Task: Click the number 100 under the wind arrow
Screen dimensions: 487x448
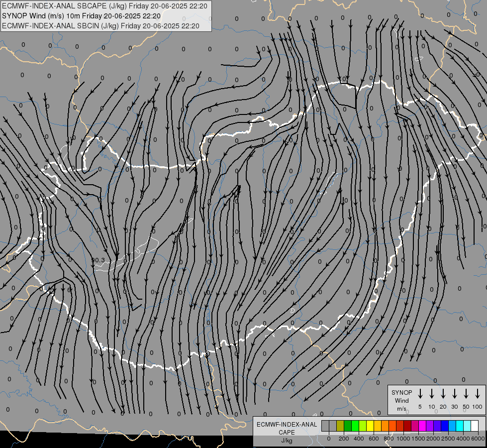Action: pyautogui.click(x=478, y=407)
